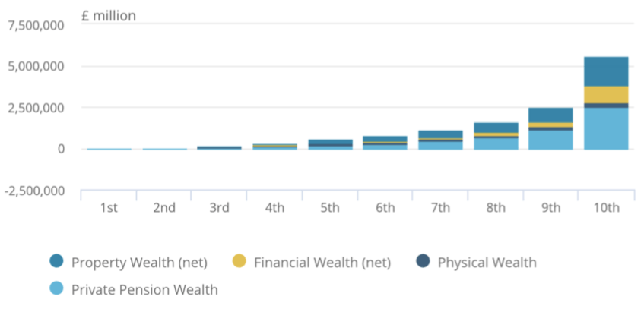The height and width of the screenshot is (312, 644).
Task: Click the 8th decile stacked bar
Action: [x=495, y=136]
